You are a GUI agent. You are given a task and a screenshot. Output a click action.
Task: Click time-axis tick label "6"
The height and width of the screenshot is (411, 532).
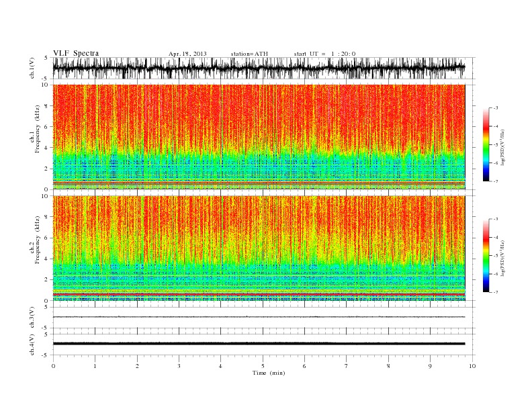click(x=304, y=366)
